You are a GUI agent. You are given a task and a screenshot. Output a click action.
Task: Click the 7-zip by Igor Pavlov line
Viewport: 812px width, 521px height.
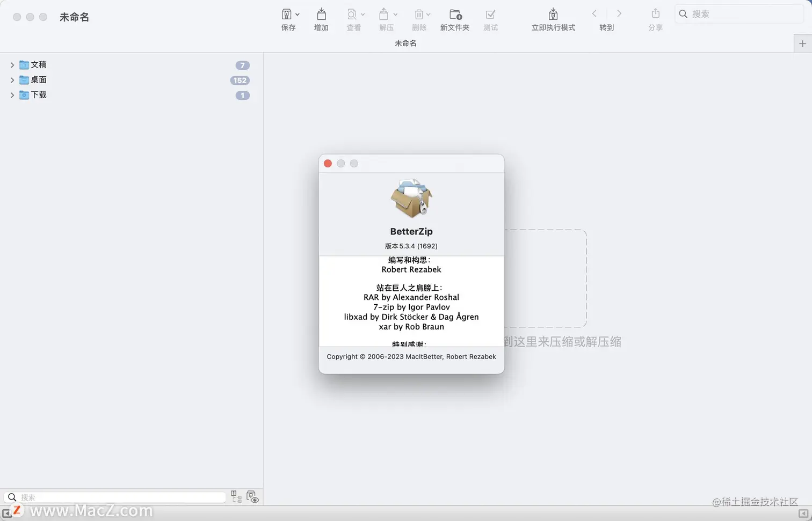tap(411, 307)
